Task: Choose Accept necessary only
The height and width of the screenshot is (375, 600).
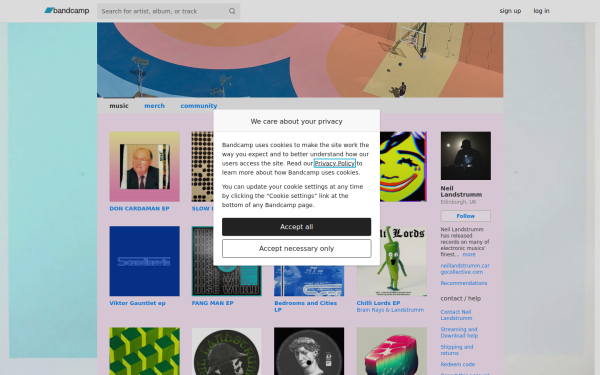Action: click(296, 249)
